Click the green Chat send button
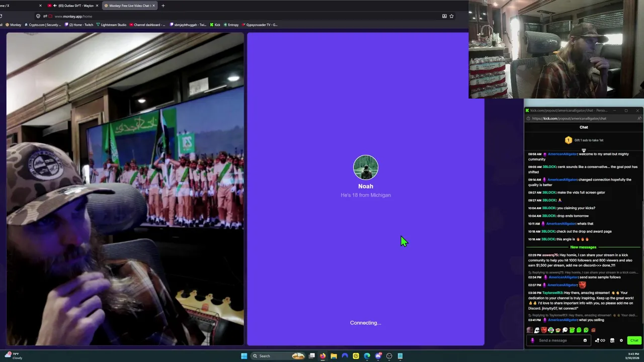The height and width of the screenshot is (362, 644). 634,340
